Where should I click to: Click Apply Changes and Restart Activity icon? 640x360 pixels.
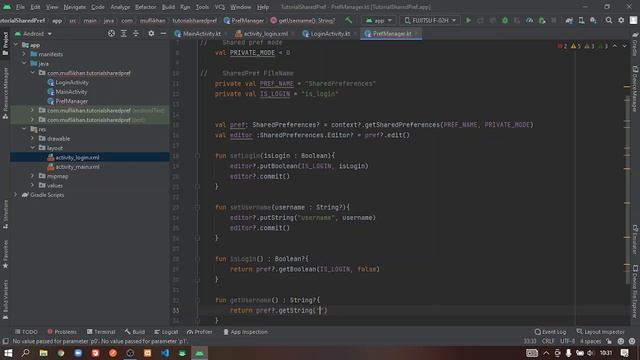480,20
